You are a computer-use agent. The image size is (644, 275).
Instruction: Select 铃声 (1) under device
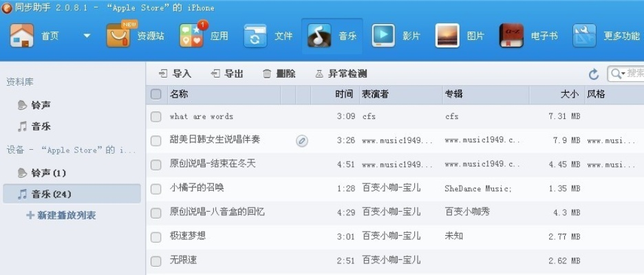pos(42,173)
